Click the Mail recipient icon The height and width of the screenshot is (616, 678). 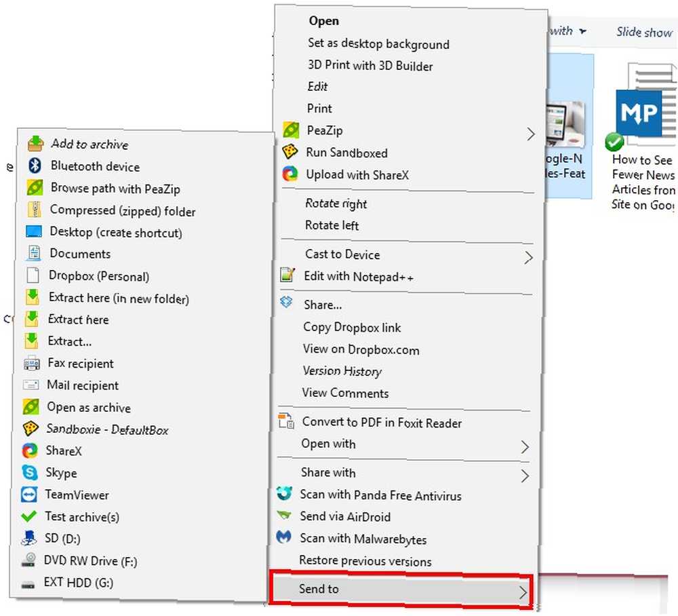31,385
